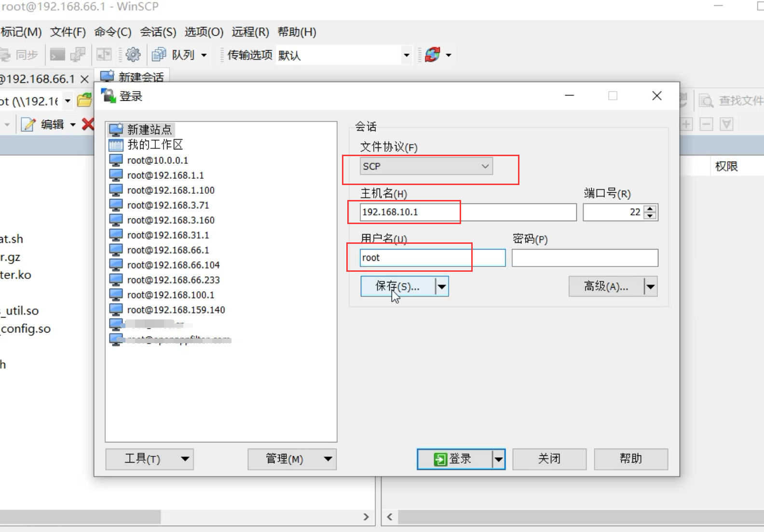Open the 标记(M) menu
The width and height of the screenshot is (764, 532).
(21, 32)
